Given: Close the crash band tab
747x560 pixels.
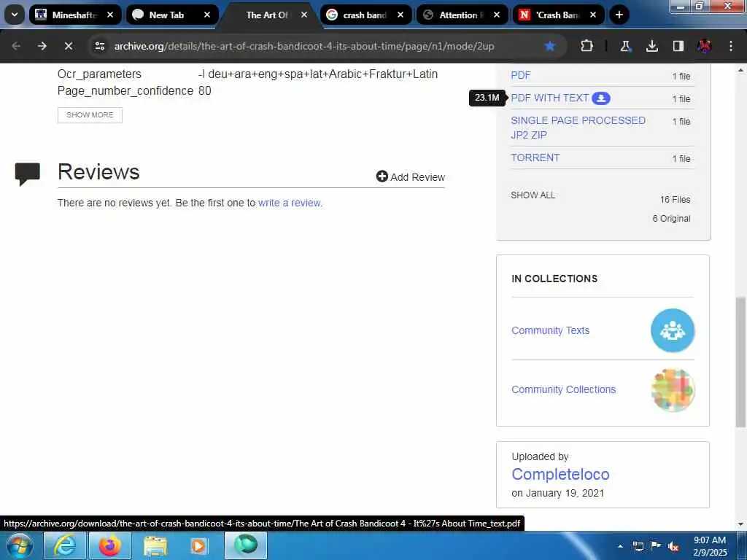Looking at the screenshot, I should (x=400, y=15).
